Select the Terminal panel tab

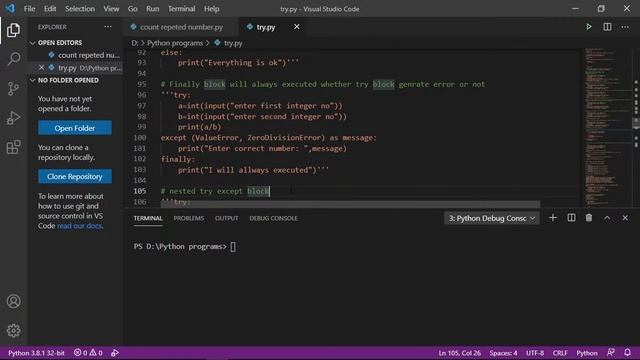coord(148,218)
